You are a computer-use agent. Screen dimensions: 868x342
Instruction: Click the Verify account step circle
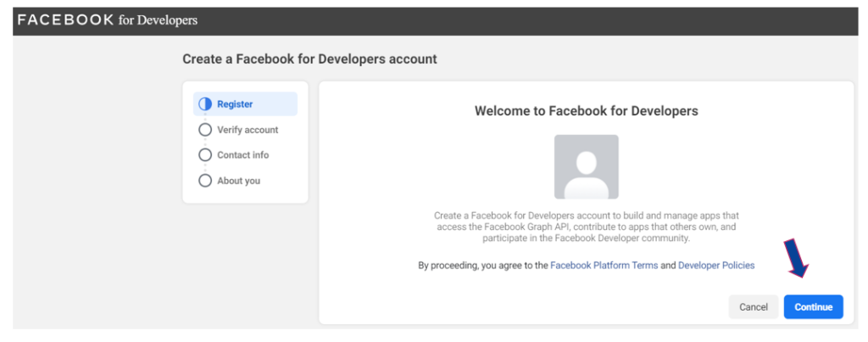tap(204, 130)
